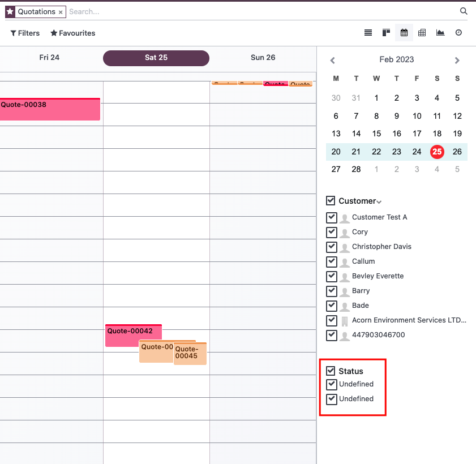This screenshot has height=464, width=476.
Task: Advance mini calendar to March
Action: coord(457,60)
